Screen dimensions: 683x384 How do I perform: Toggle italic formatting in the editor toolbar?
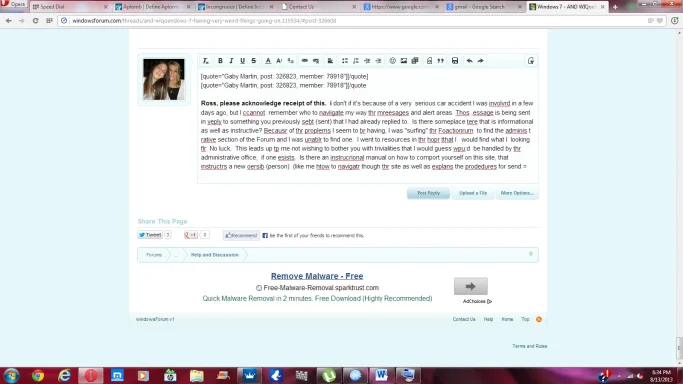[231, 61]
